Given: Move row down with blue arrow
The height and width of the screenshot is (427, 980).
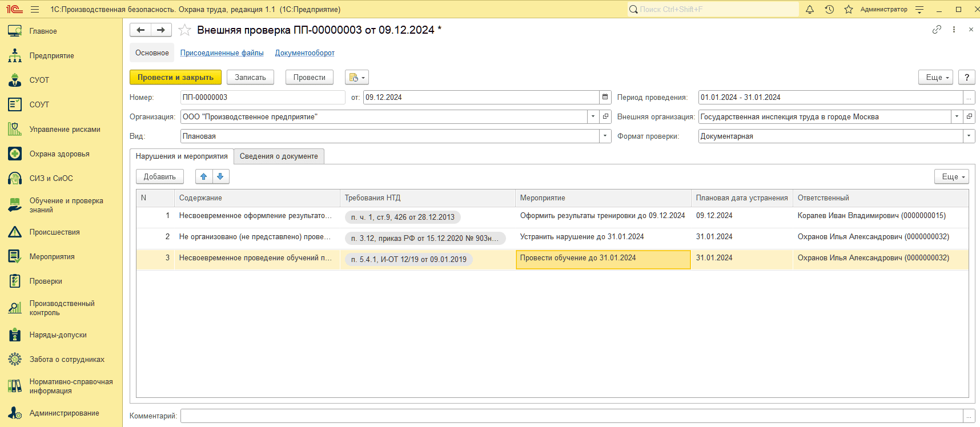Looking at the screenshot, I should (x=220, y=177).
